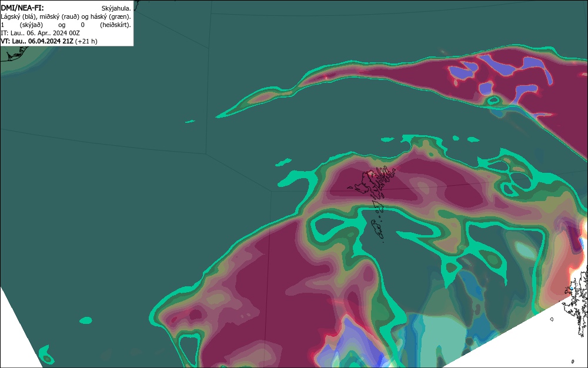Click the 'VT: Lau.. 06.04.2024 21Z' valid time
Viewport: 588px width, 368px height.
point(36,41)
